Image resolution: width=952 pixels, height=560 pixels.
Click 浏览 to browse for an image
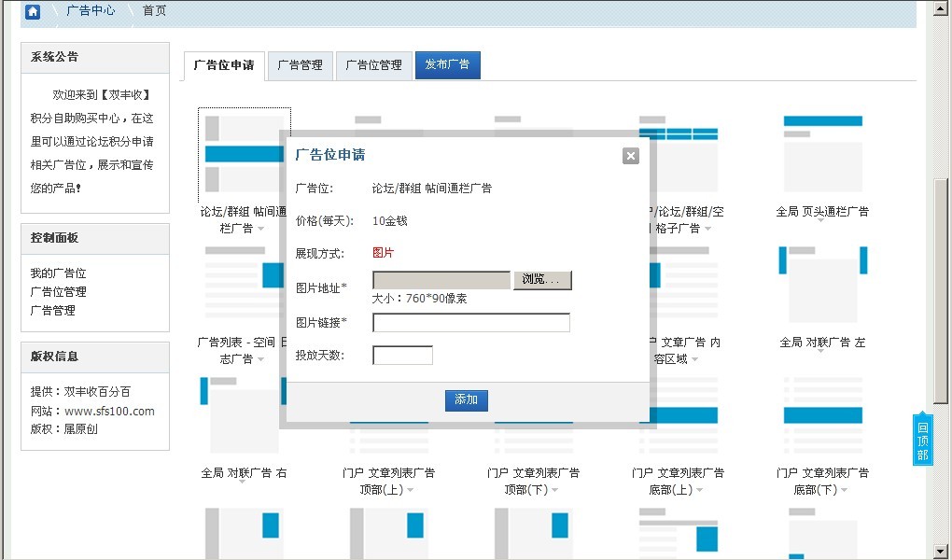coord(542,279)
